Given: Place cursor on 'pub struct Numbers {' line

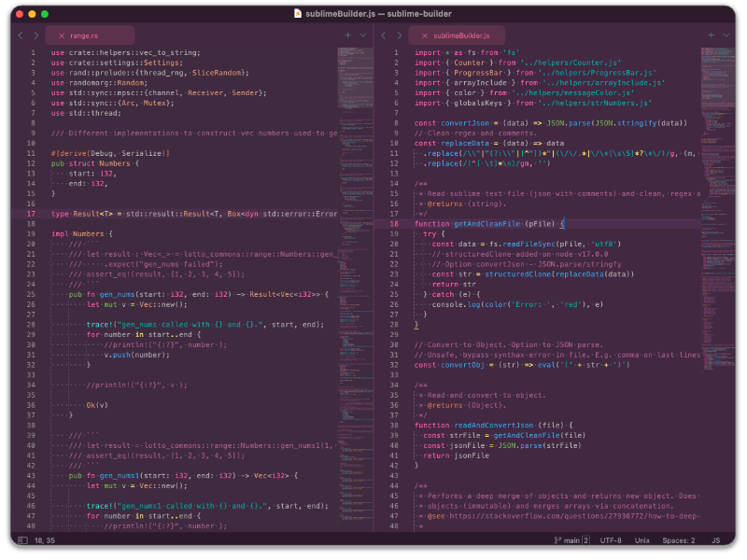Looking at the screenshot, I should point(95,163).
